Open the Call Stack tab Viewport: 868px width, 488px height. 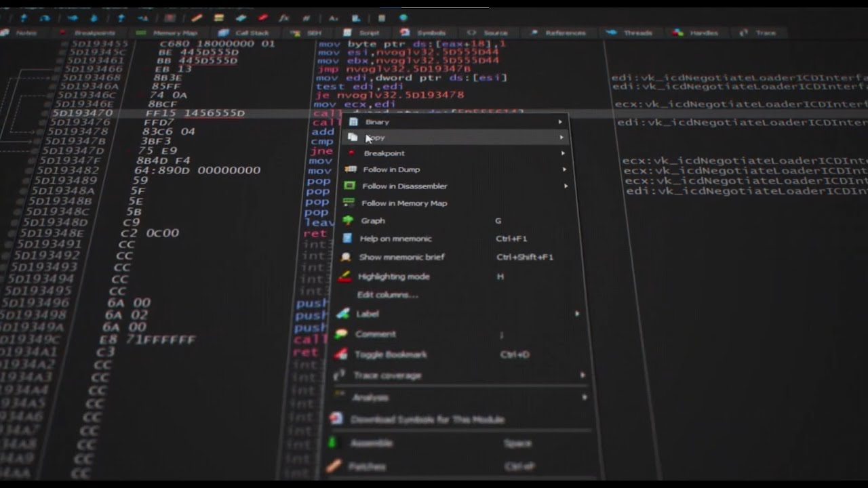[x=245, y=33]
